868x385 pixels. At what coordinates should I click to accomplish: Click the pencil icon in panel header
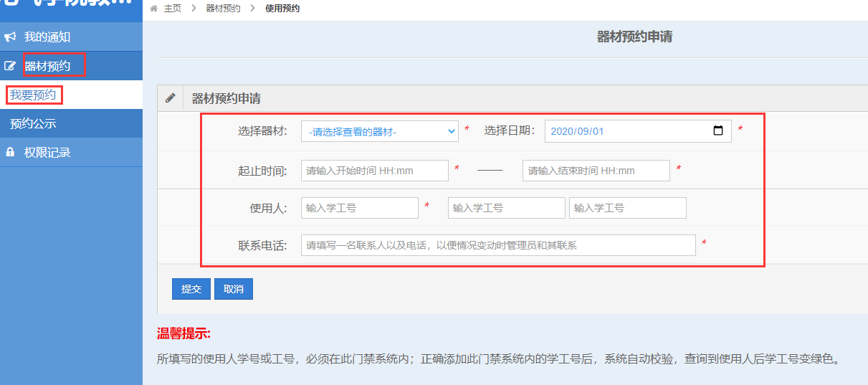(170, 98)
